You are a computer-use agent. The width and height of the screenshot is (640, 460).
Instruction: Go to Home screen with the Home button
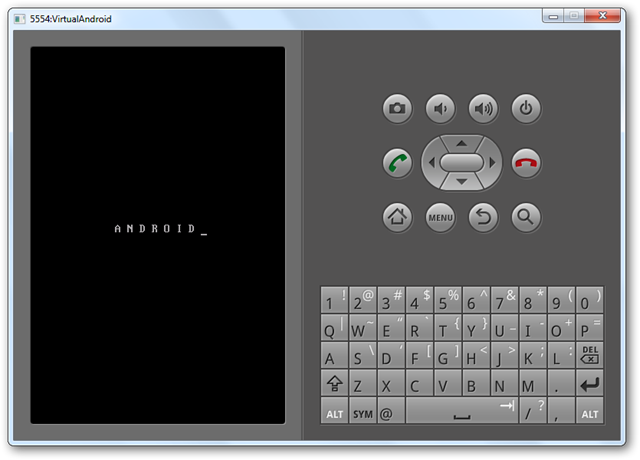[397, 217]
